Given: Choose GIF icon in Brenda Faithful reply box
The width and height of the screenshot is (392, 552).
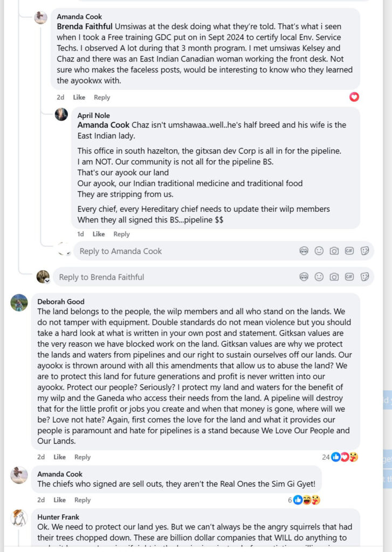Looking at the screenshot, I should pos(349,277).
